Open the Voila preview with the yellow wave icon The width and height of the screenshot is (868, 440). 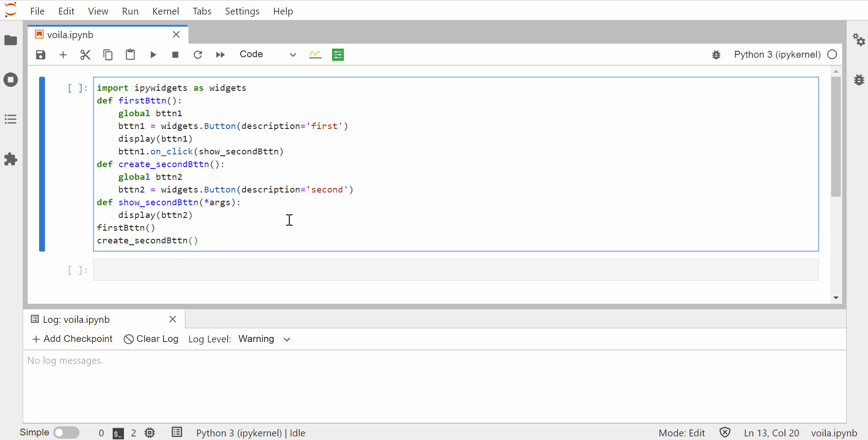pos(316,54)
